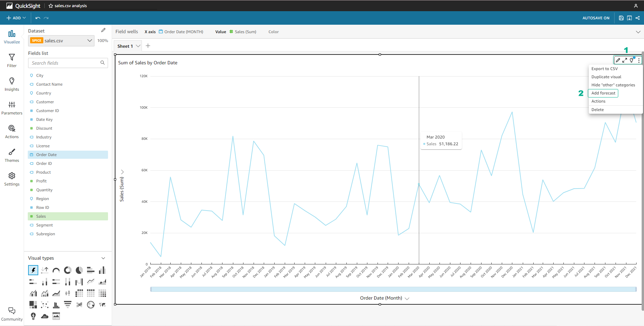Open the Parameters panel in sidebar

click(12, 108)
